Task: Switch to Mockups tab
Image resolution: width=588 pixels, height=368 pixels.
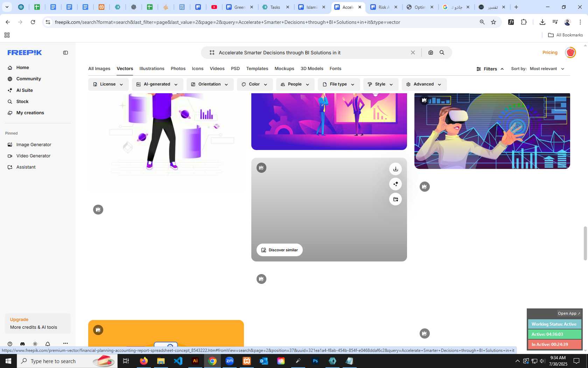Action: pos(284,69)
